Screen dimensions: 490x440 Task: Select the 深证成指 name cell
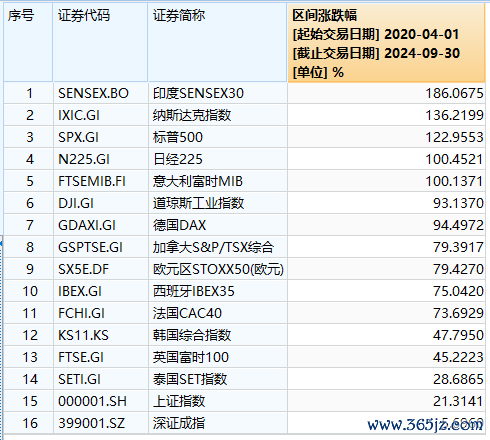click(x=218, y=423)
